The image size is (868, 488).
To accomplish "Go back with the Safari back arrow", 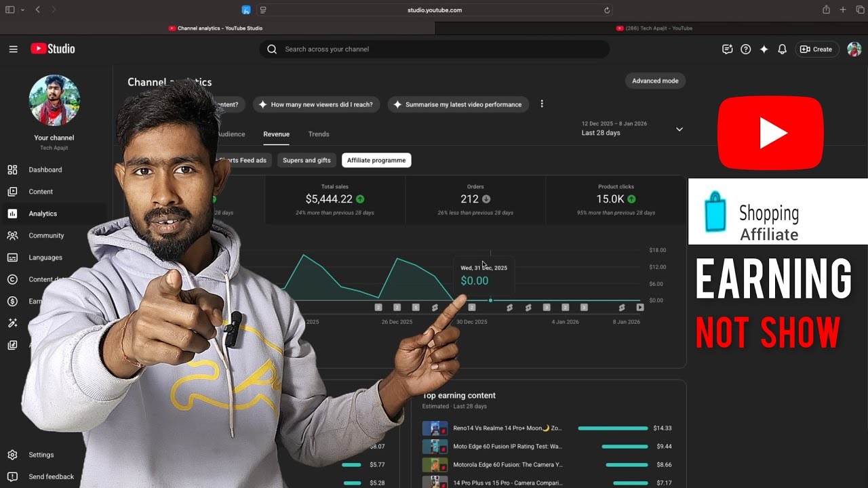I will (37, 9).
